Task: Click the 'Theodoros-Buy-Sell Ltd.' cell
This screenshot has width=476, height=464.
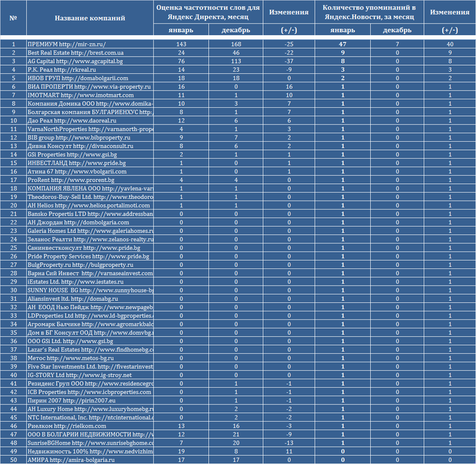Action: click(x=90, y=197)
